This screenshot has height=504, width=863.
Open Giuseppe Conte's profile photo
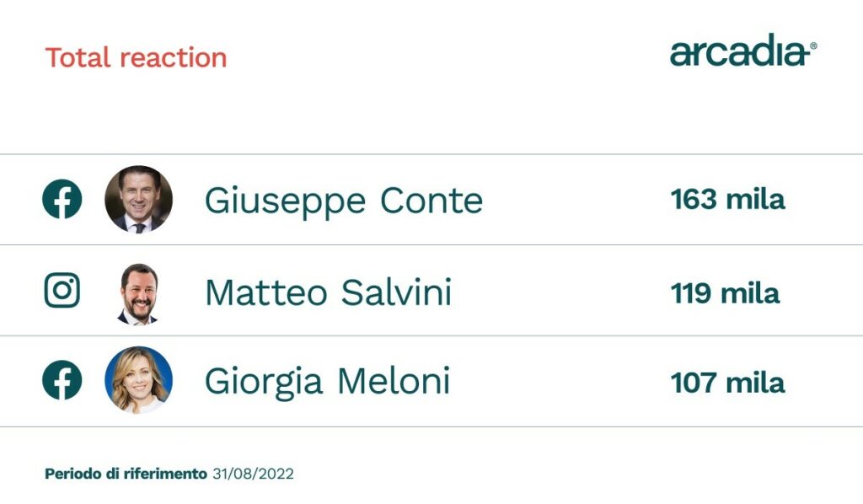[138, 200]
